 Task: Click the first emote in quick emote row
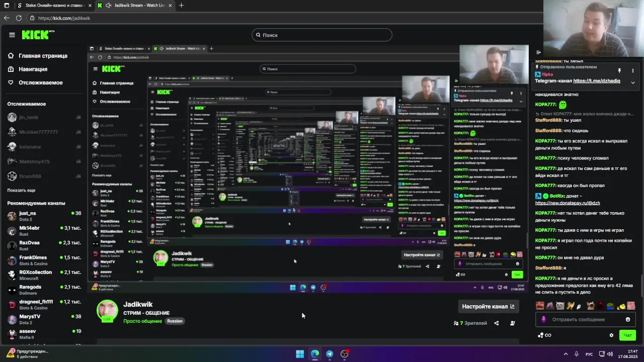[540, 306]
